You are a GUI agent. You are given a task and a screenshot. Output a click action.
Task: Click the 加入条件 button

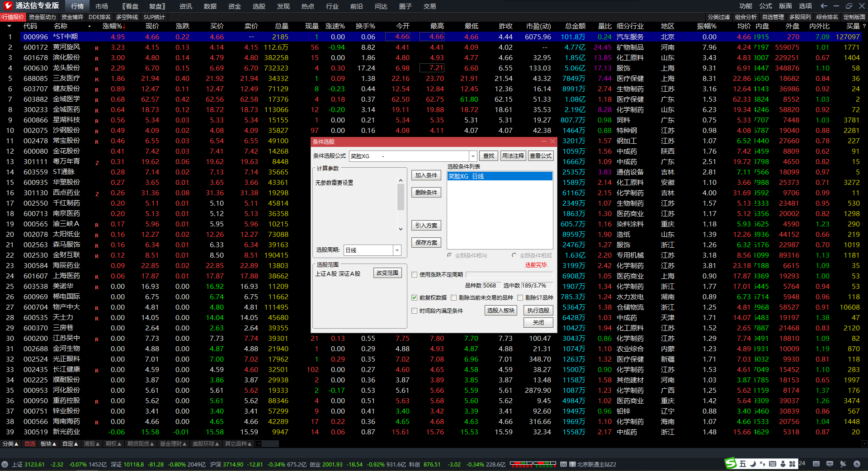[426, 175]
